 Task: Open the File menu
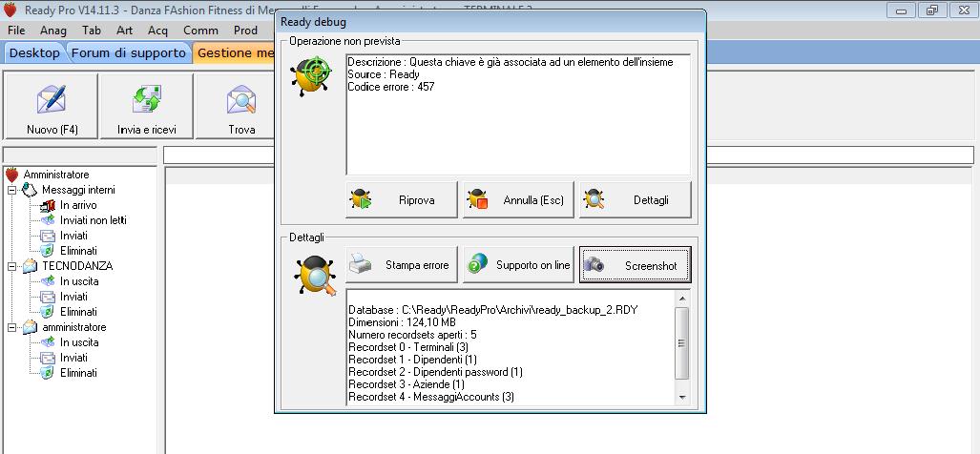(x=16, y=30)
